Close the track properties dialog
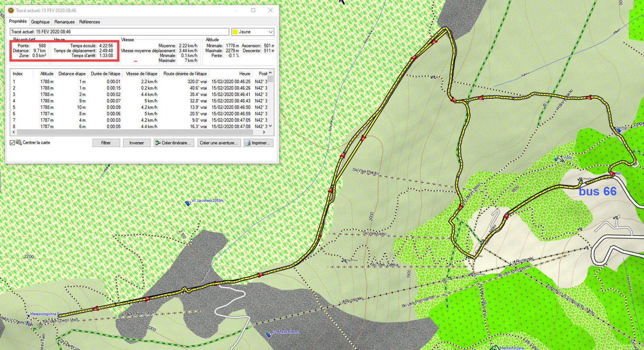The image size is (644, 350). click(x=270, y=10)
